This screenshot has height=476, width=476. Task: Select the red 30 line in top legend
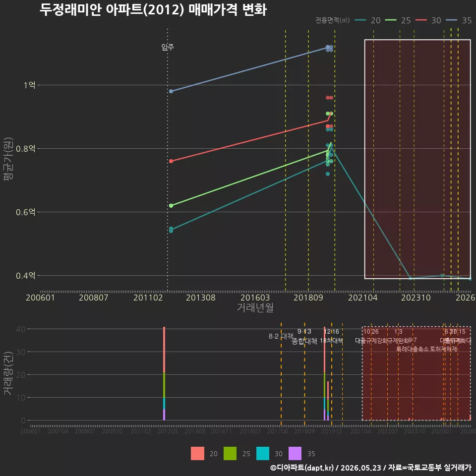click(421, 20)
